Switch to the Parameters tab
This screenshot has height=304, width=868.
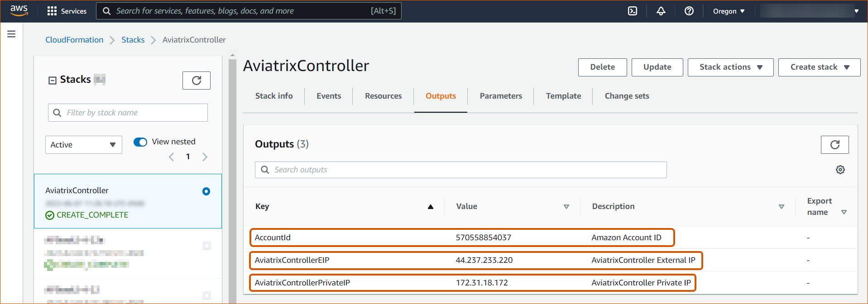[x=501, y=96]
